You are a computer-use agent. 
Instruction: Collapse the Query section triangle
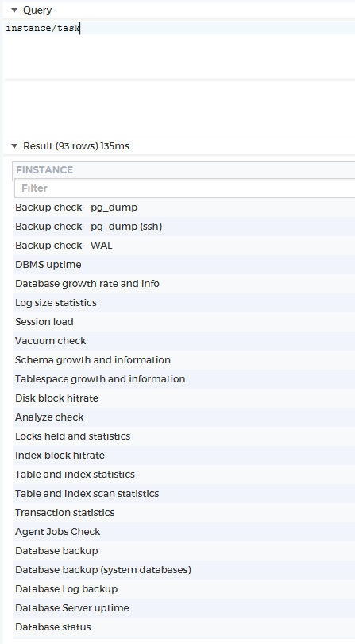pyautogui.click(x=14, y=10)
